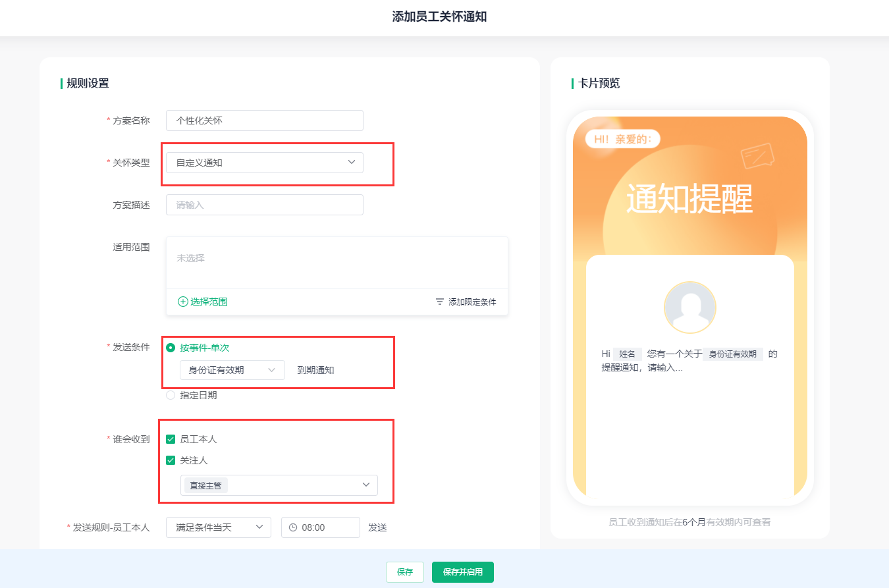
Task: Click the 姓名 tag in preview text
Action: 627,354
